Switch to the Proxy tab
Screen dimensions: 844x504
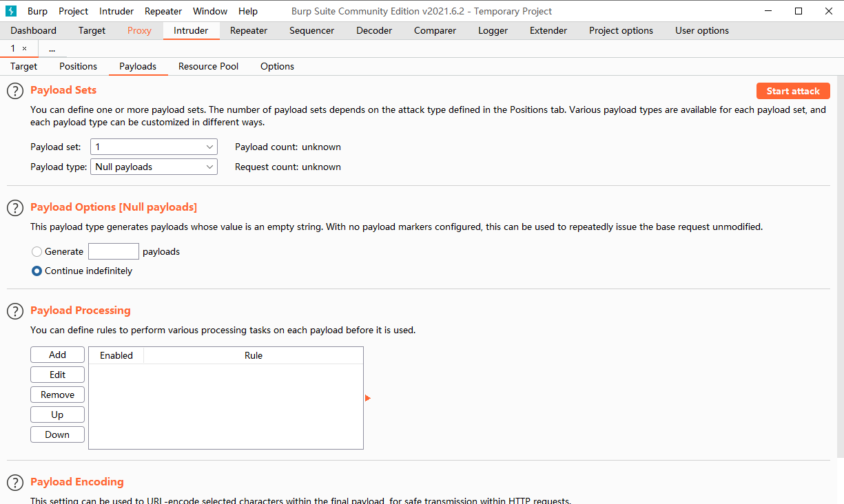coord(139,30)
